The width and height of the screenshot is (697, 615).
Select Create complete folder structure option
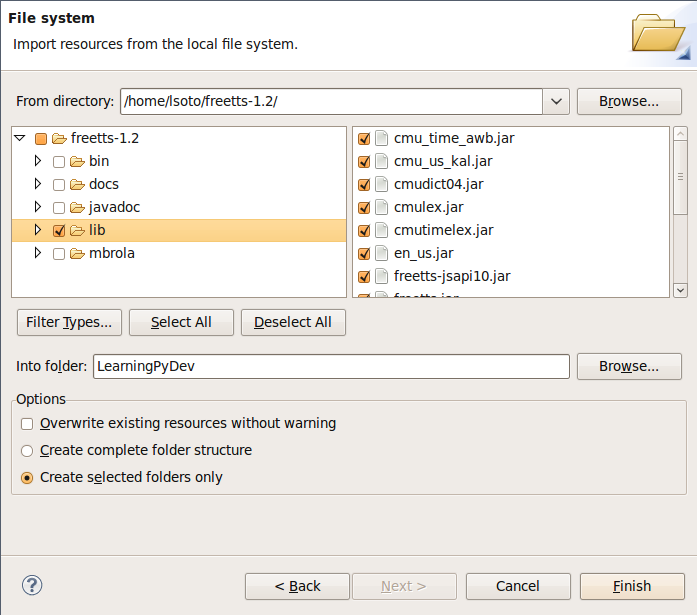click(x=27, y=451)
